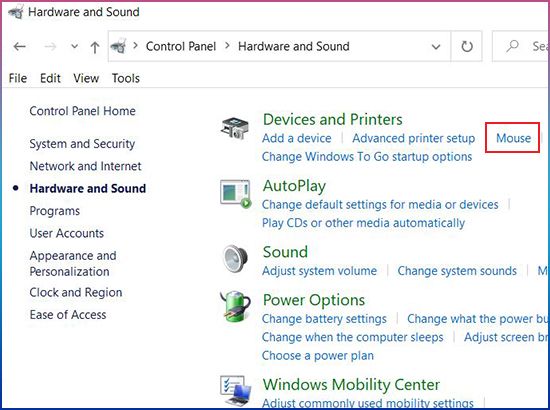Change default settings for media or devices

380,204
